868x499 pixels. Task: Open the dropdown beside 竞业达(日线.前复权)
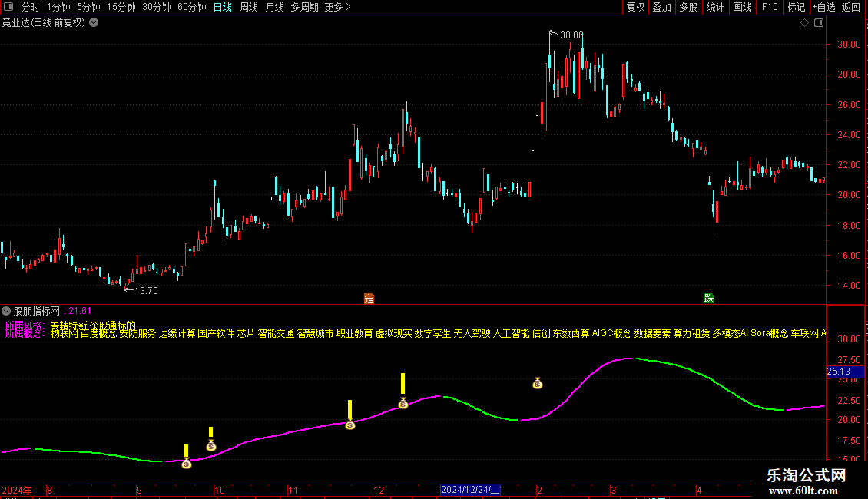tap(94, 23)
